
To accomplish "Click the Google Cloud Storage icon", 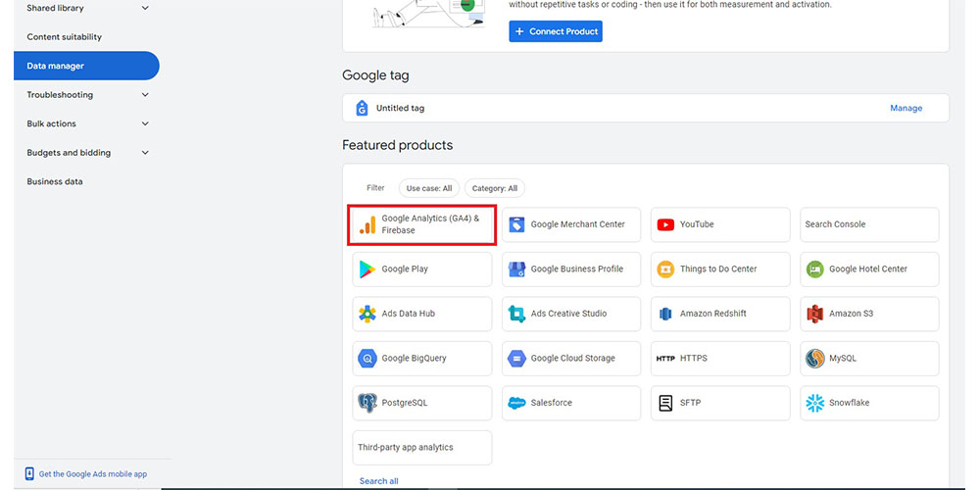I will pos(516,359).
